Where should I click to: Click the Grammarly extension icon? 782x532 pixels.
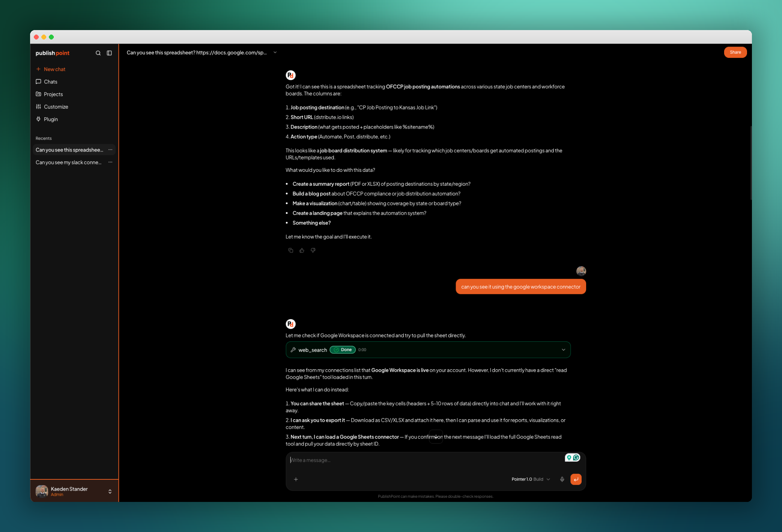tap(576, 458)
